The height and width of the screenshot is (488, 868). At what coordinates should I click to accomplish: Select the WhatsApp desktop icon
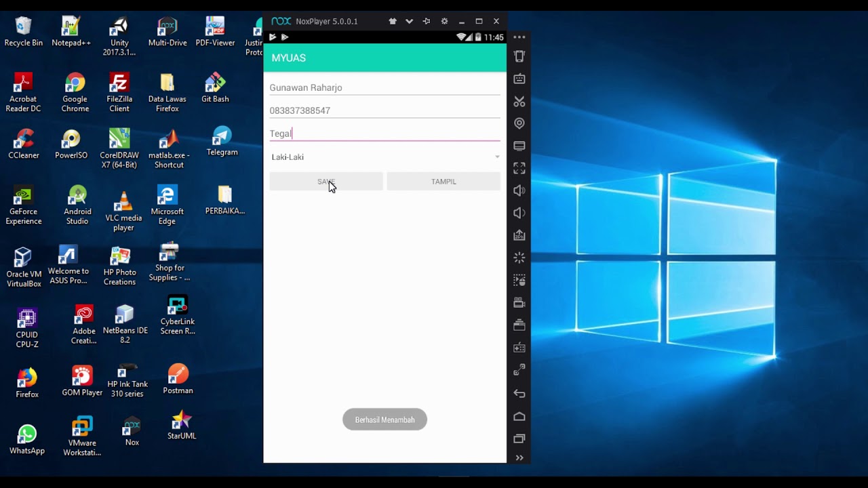(x=27, y=439)
